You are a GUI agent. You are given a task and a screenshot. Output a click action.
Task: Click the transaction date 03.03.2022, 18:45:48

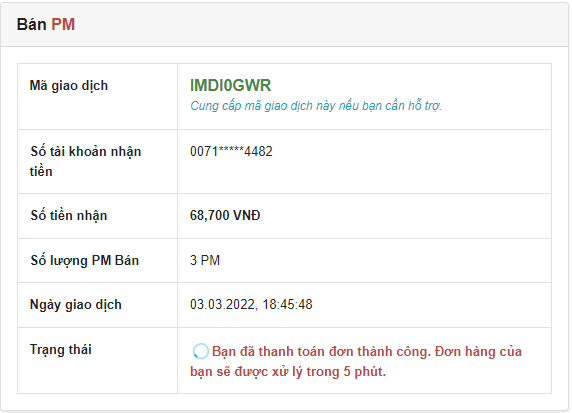[251, 304]
